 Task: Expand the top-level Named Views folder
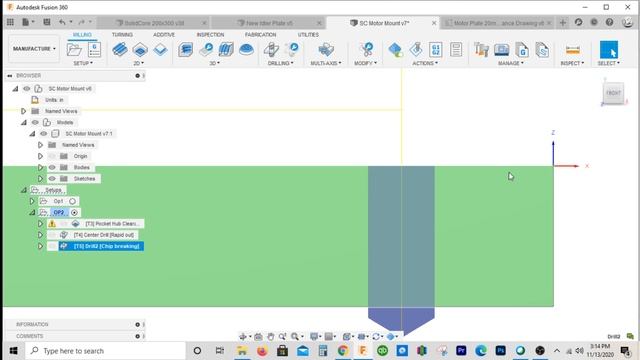click(x=23, y=111)
